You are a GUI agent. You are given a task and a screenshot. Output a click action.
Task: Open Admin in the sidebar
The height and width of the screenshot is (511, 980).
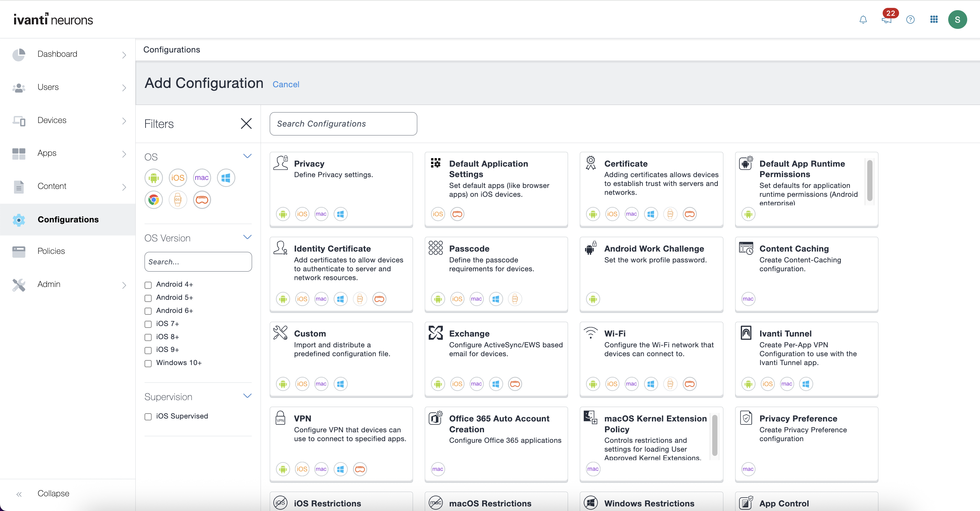[49, 284]
